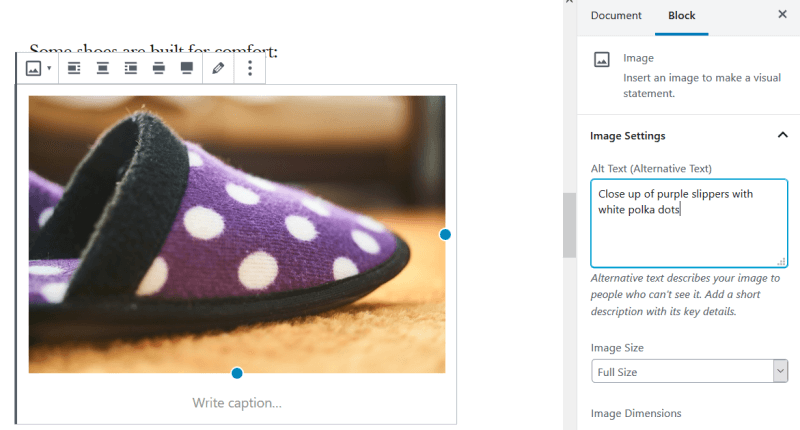Open the Image Size dropdown
The image size is (800, 430).
[689, 371]
